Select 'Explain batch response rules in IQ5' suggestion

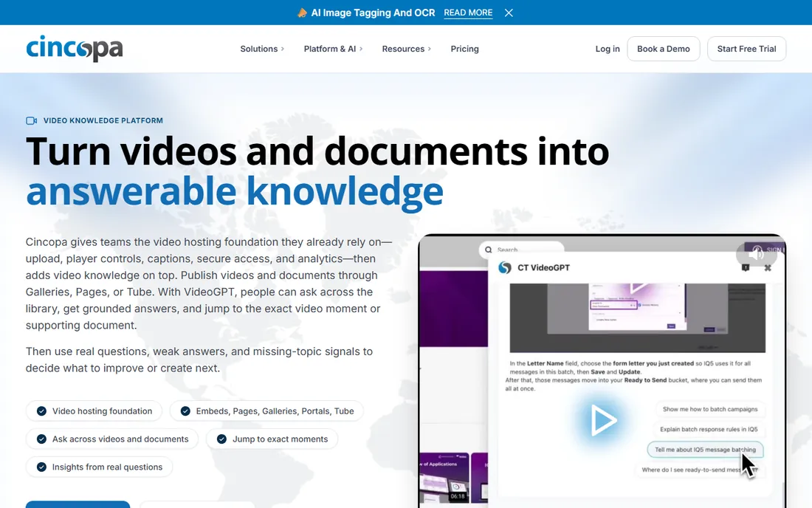[x=709, y=429]
